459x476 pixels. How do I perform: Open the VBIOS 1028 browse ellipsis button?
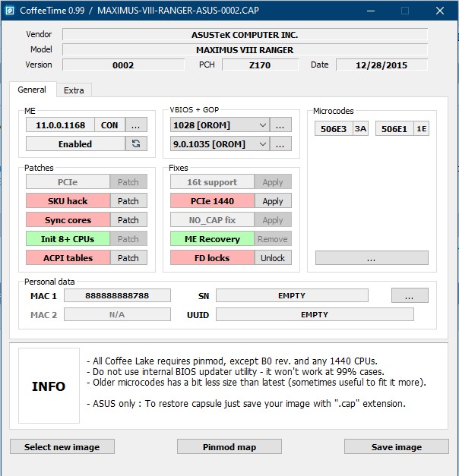(x=280, y=125)
